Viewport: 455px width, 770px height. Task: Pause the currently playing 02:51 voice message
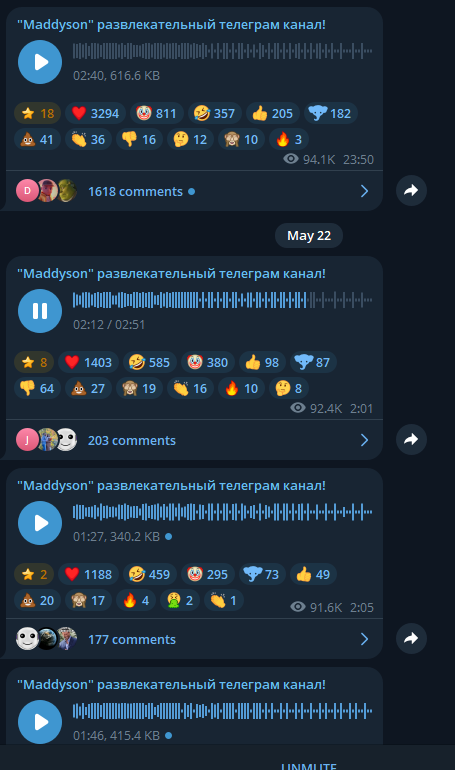(x=40, y=311)
